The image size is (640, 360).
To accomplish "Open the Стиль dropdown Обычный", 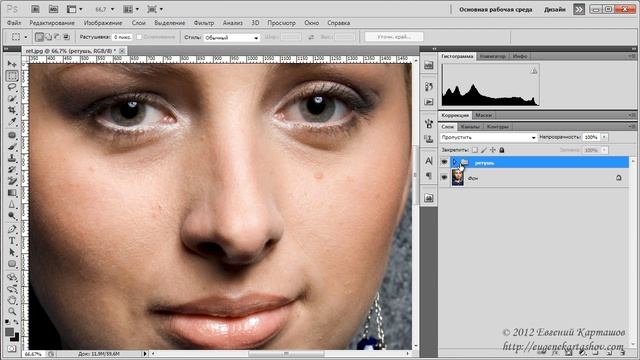I will (x=231, y=38).
